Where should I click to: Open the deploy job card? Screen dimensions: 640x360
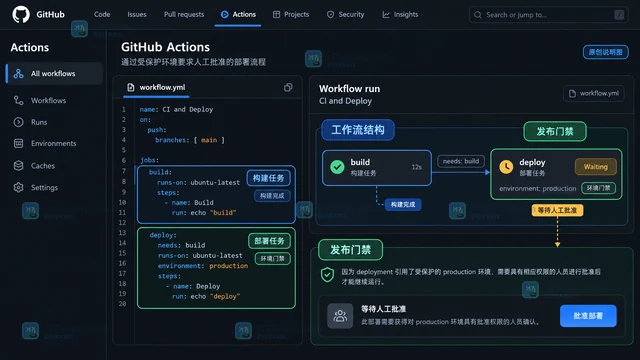pos(556,174)
